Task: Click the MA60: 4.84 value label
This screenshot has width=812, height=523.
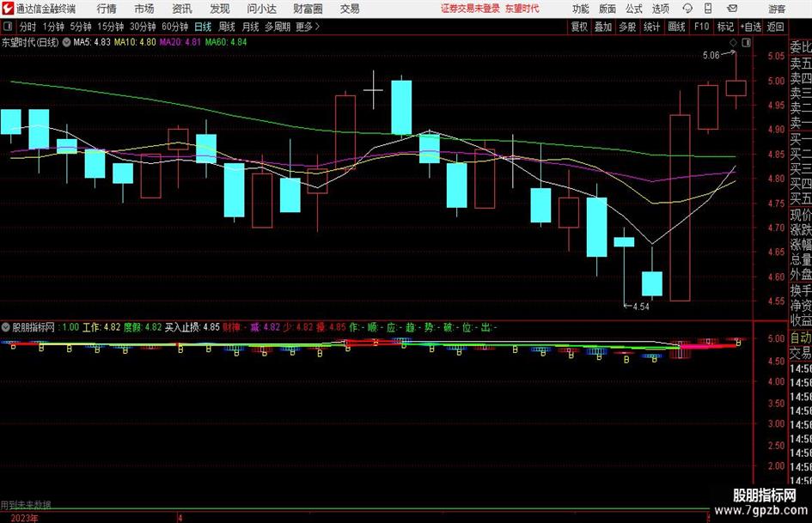Action: click(x=226, y=42)
